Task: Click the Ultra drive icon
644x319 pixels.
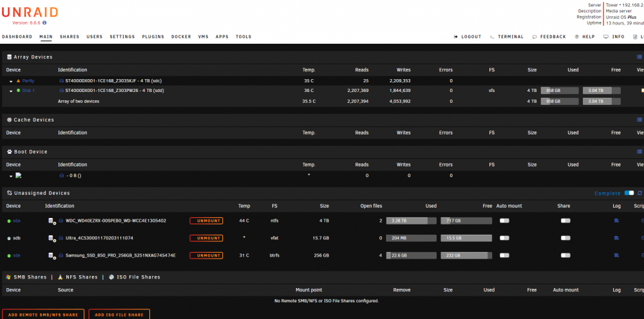Action: tap(61, 238)
